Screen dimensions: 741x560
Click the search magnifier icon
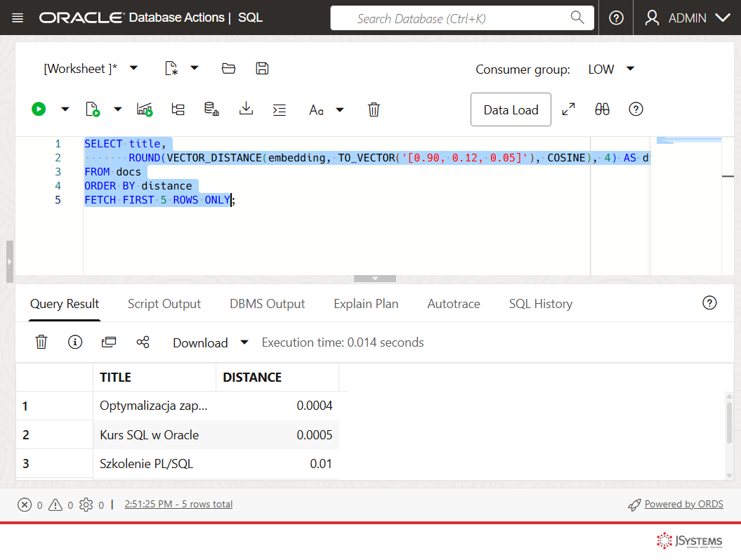point(577,18)
